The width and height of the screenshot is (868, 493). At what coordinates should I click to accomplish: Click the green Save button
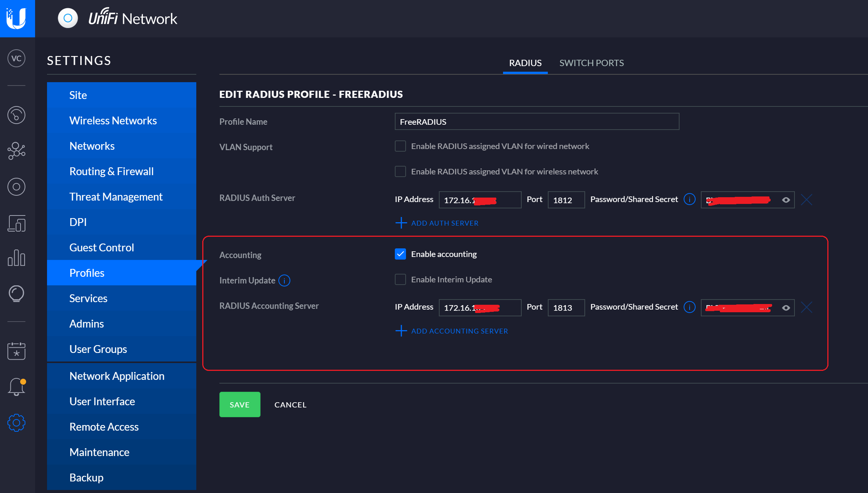pyautogui.click(x=240, y=404)
